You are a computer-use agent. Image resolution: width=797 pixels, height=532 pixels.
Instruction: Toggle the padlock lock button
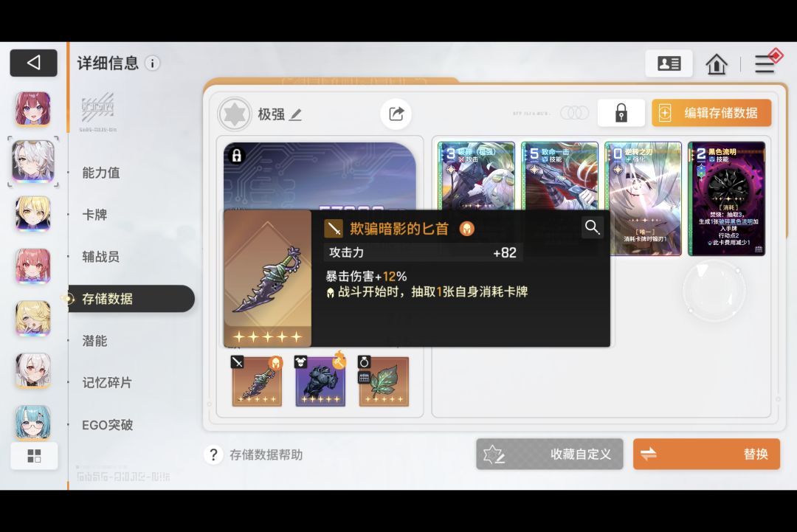point(621,113)
